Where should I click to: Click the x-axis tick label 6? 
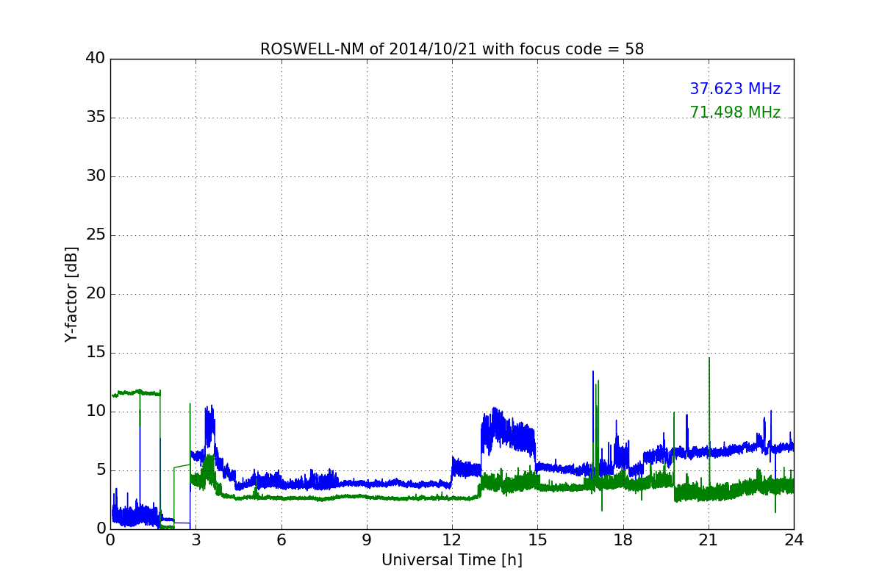pos(281,540)
